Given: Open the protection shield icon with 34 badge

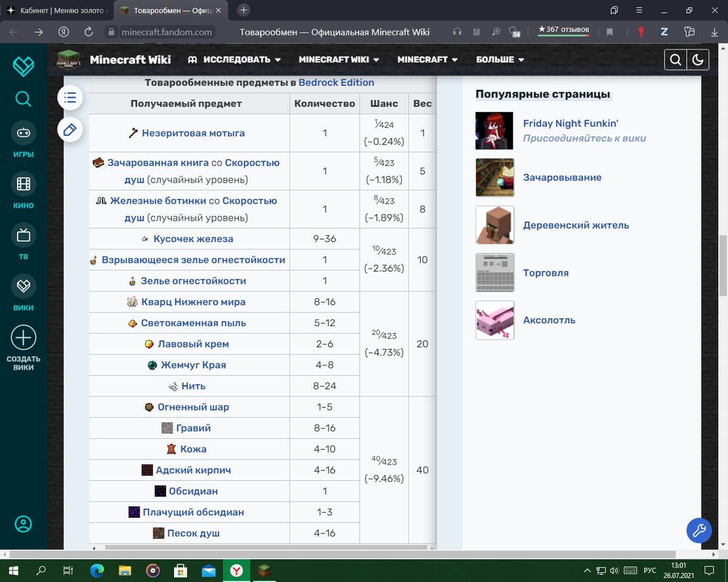Looking at the screenshot, I should 514,32.
